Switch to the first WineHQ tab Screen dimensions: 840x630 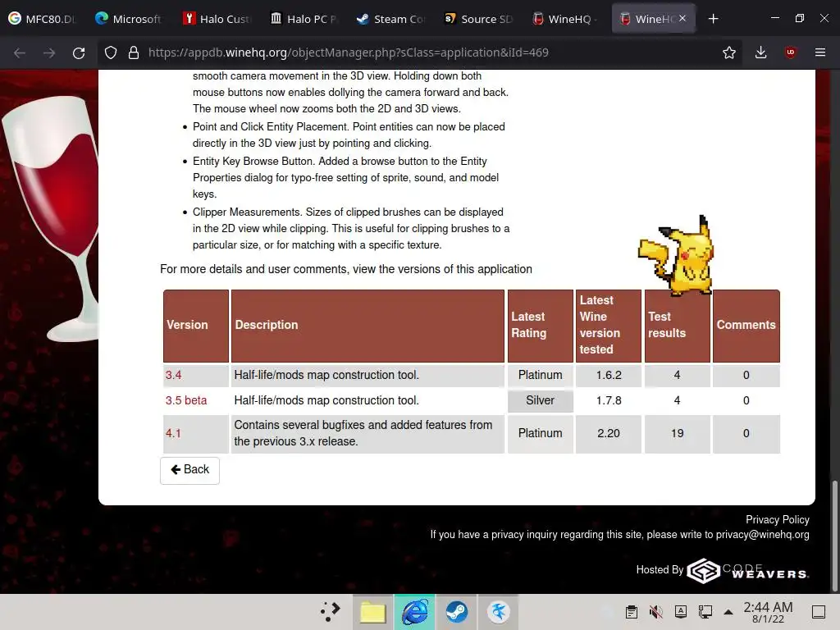click(565, 19)
